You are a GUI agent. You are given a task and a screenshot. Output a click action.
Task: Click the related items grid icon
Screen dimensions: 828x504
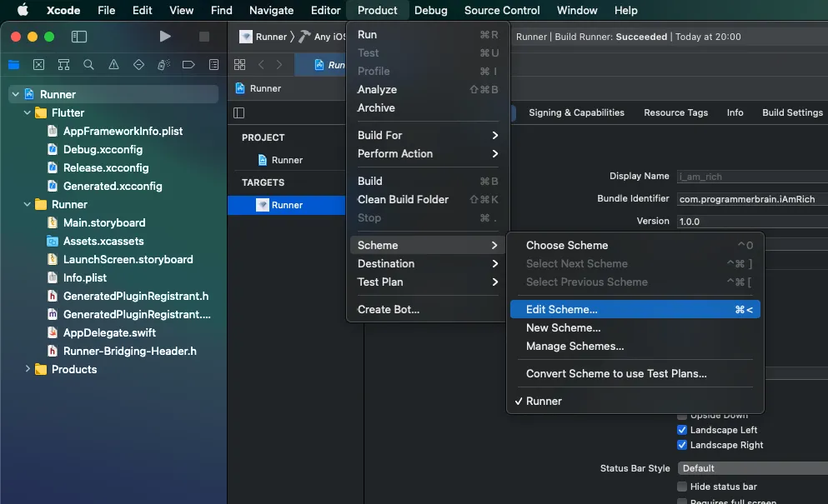(x=240, y=64)
